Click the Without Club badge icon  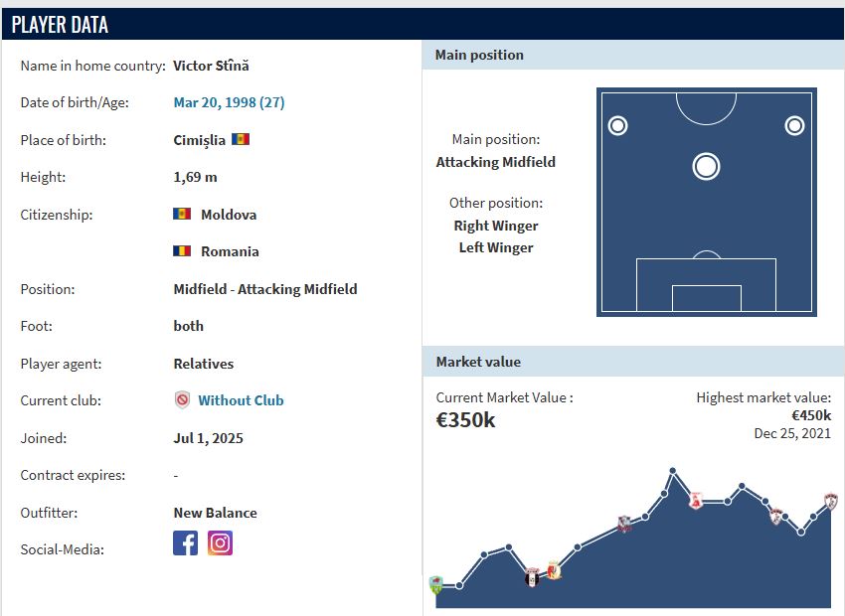pyautogui.click(x=183, y=400)
